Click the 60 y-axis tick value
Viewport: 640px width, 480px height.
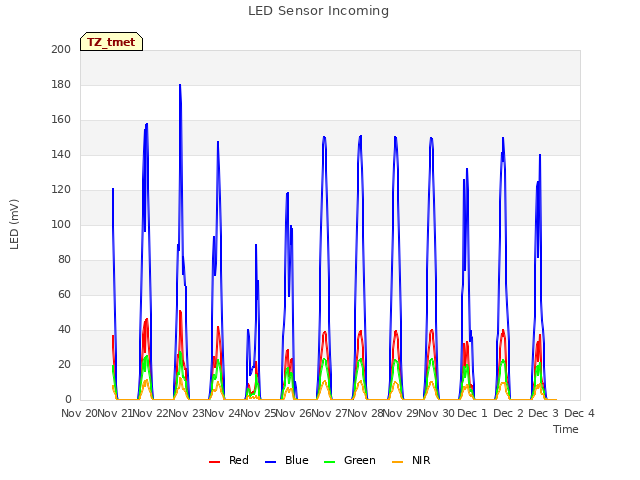[x=64, y=295]
